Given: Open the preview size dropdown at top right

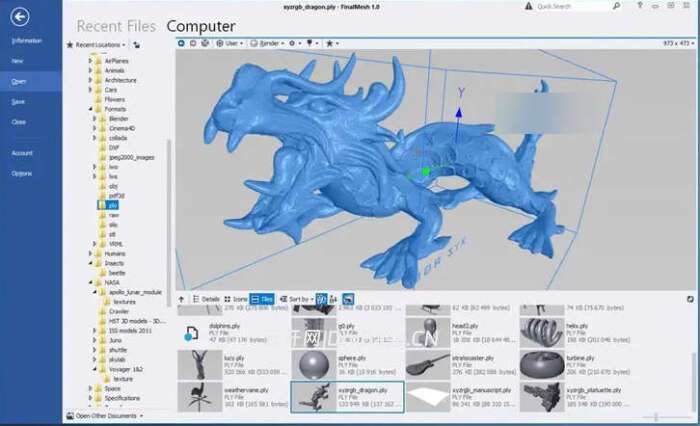Looking at the screenshot, I should pos(679,43).
